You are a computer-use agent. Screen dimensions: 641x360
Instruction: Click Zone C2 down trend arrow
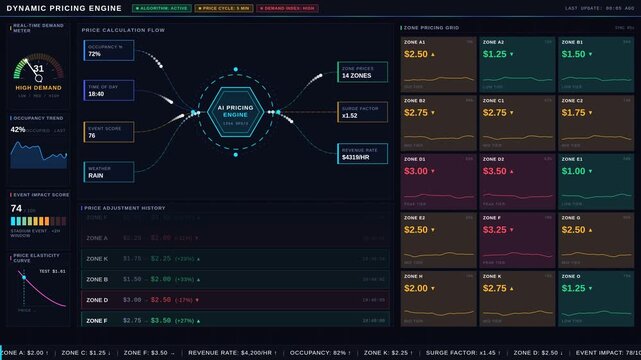click(x=590, y=113)
